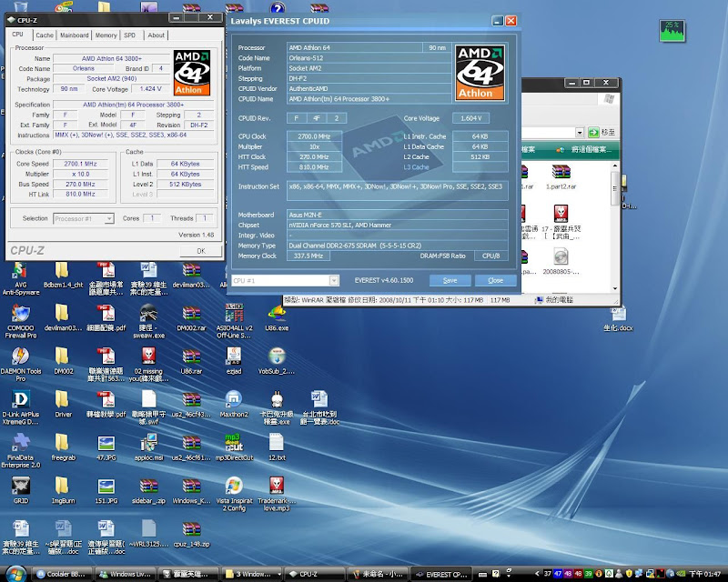Click Memory Clock 337.5 MHz value
The width and height of the screenshot is (728, 582).
tap(308, 256)
